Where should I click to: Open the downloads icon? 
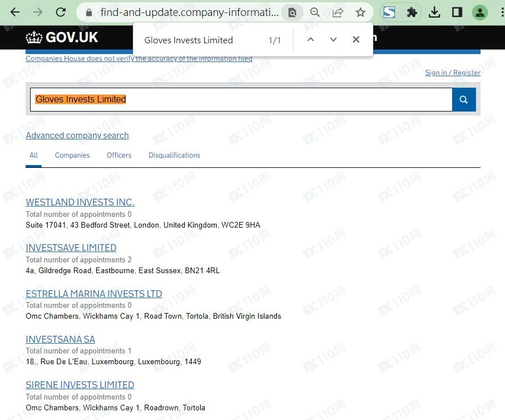(x=434, y=12)
